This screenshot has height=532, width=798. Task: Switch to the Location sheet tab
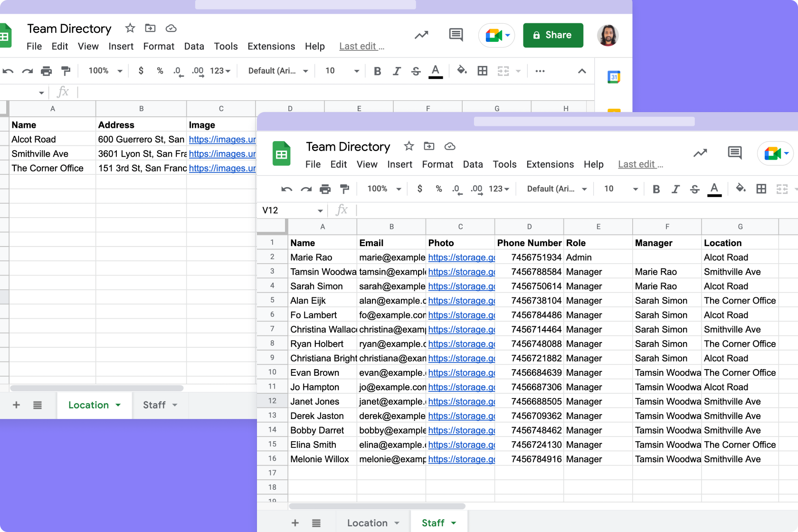pyautogui.click(x=367, y=522)
